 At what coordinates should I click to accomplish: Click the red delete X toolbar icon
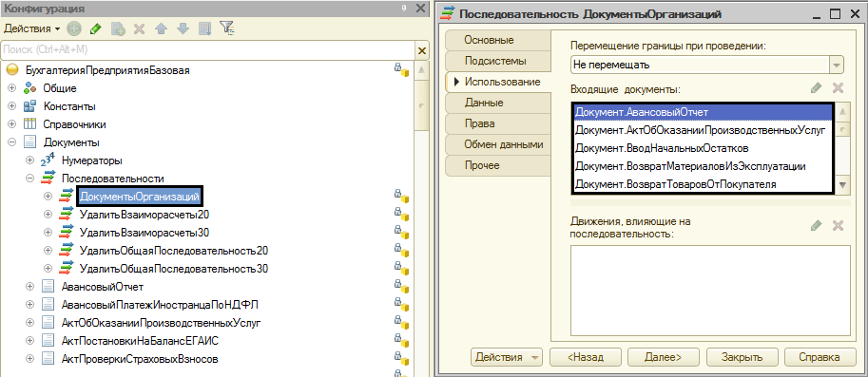(140, 28)
